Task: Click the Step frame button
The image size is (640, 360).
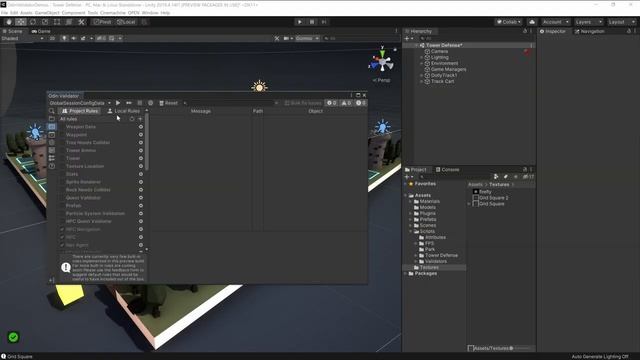Action: [x=324, y=22]
